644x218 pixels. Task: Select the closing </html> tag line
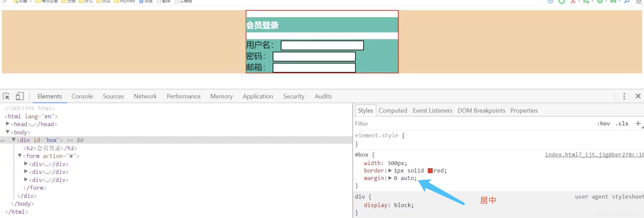(x=16, y=212)
